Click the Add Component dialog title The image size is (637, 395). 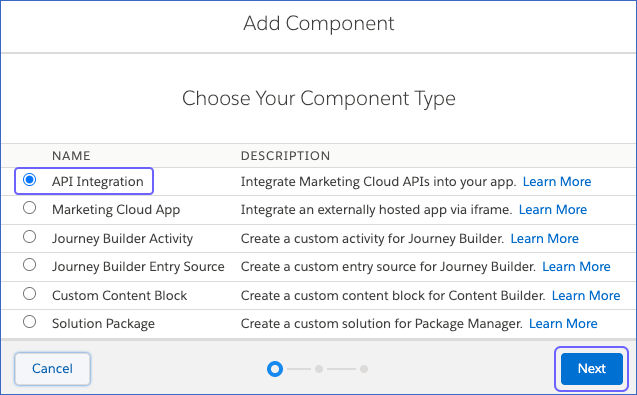point(318,23)
